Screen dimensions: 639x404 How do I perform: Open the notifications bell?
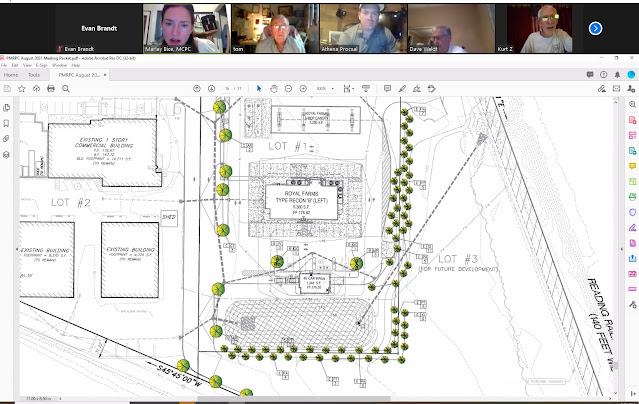(617, 75)
